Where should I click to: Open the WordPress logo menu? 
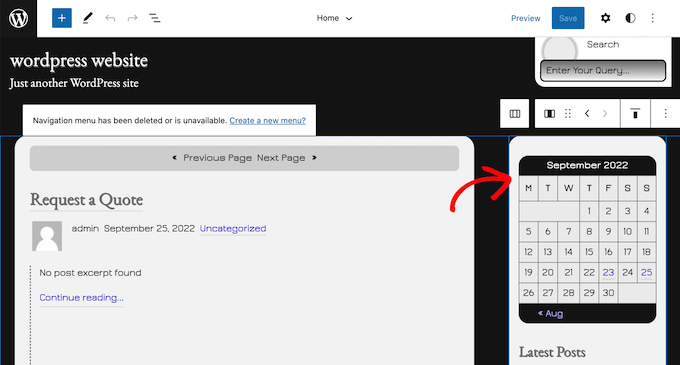click(18, 18)
